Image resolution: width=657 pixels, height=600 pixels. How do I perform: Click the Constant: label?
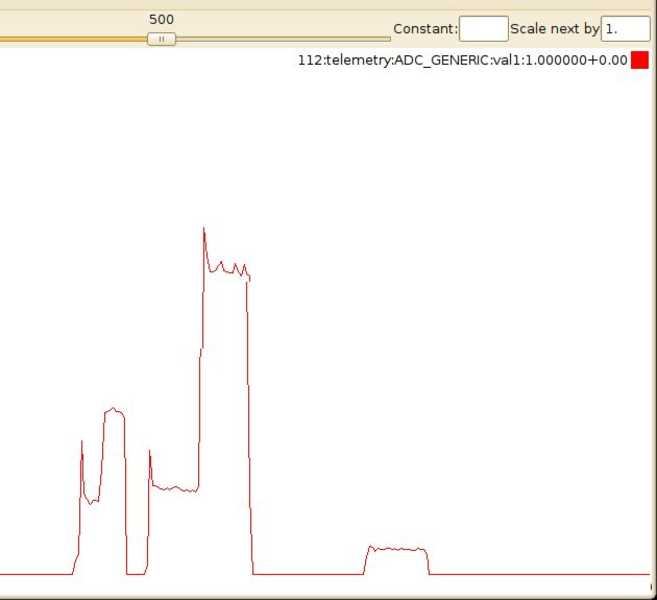(x=425, y=29)
